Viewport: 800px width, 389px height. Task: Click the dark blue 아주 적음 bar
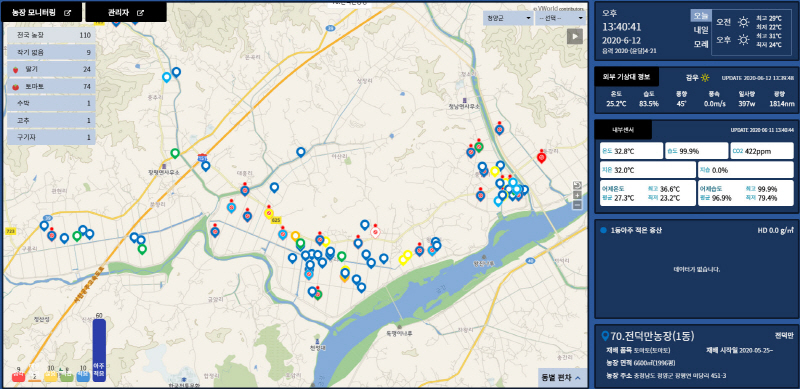(99, 351)
